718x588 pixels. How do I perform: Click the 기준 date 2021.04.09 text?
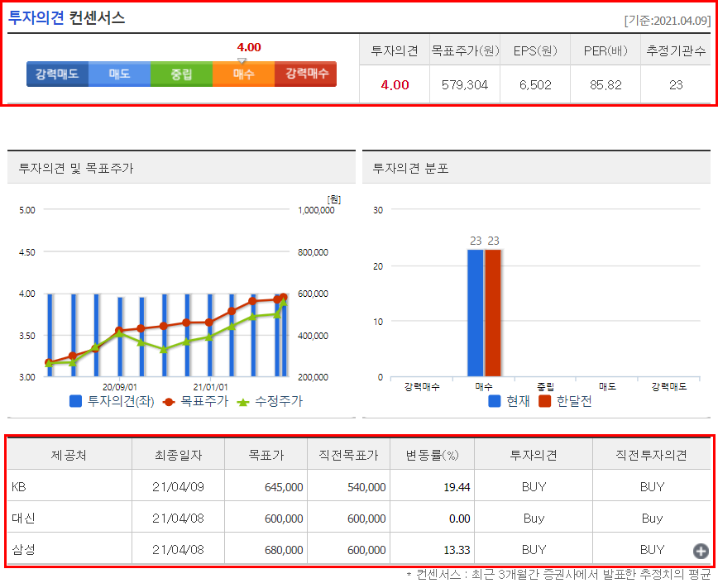click(x=668, y=21)
